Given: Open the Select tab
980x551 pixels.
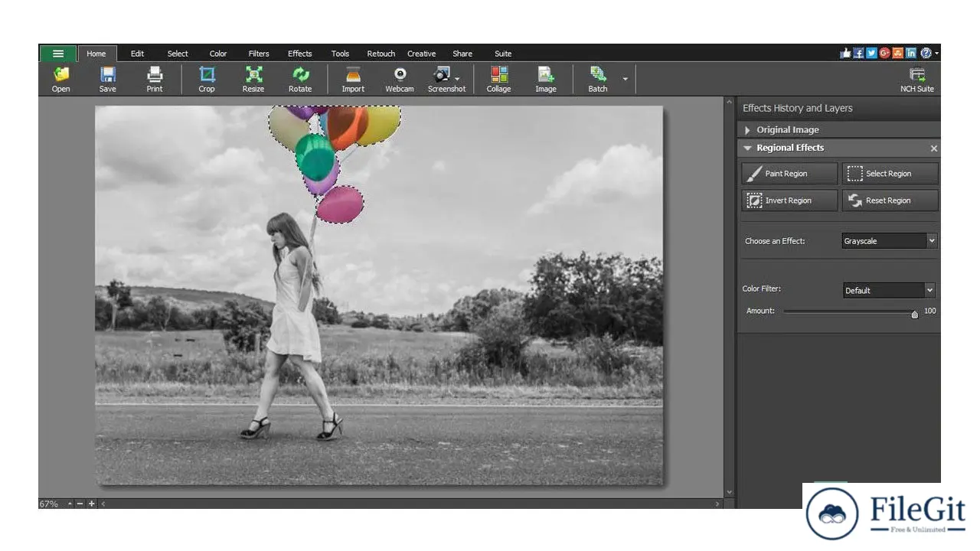Looking at the screenshot, I should (178, 54).
